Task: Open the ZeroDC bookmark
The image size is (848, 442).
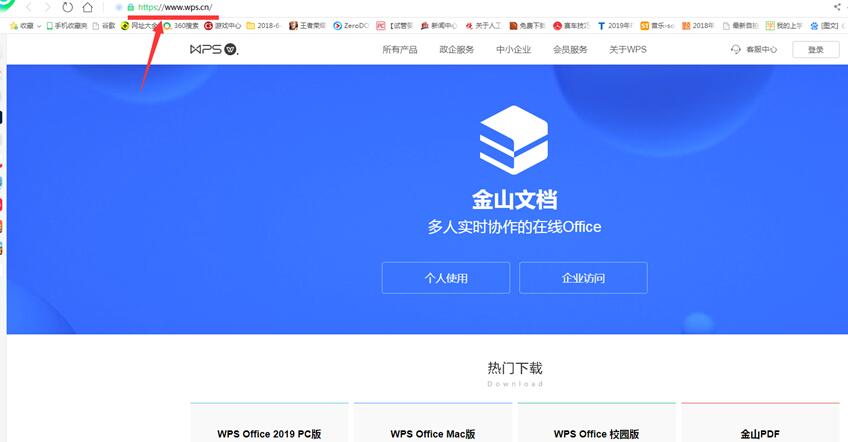Action: (351, 25)
